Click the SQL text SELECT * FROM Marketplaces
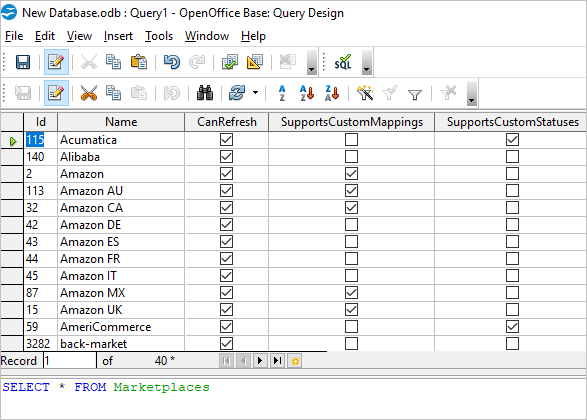The image size is (587, 420). coord(106,387)
